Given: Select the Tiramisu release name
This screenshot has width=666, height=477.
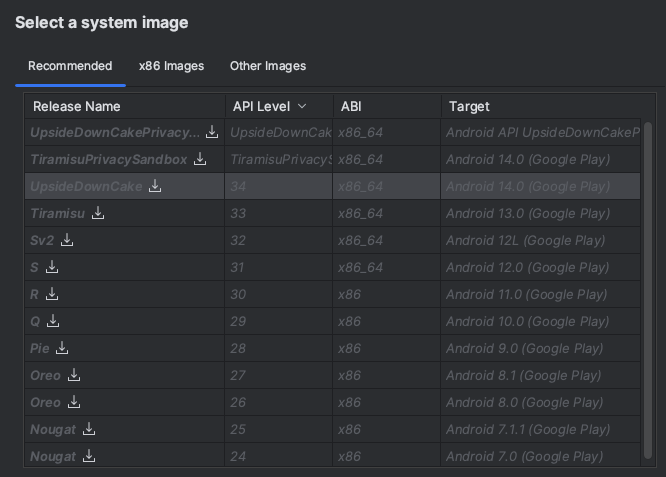Looking at the screenshot, I should (58, 213).
